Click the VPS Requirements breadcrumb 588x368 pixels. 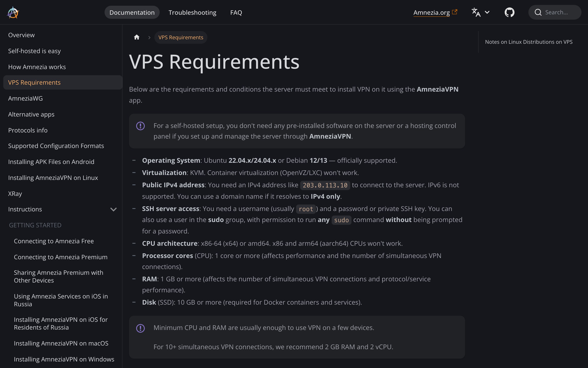click(x=181, y=37)
